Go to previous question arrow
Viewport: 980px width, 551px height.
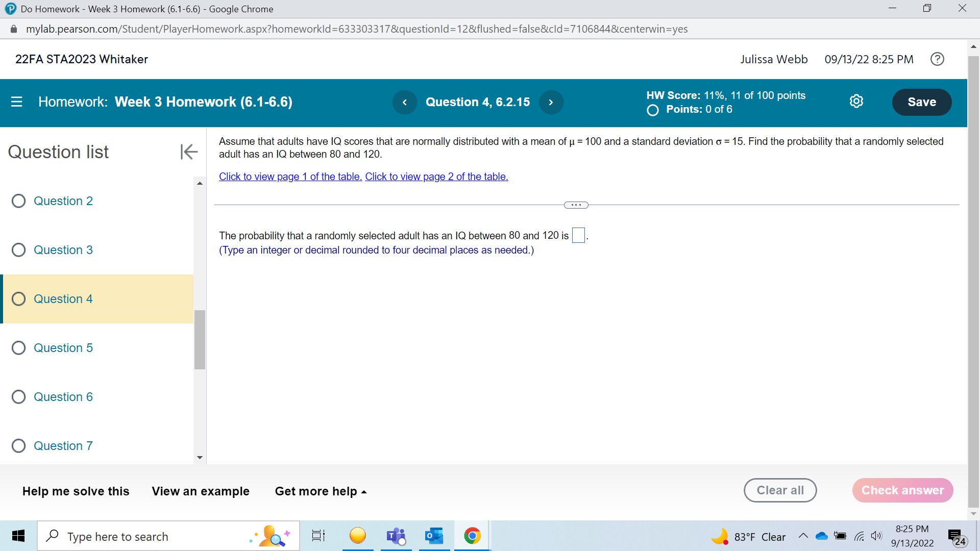405,102
